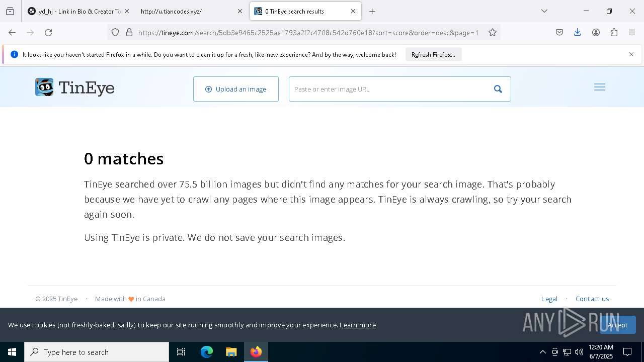Viewport: 644px width, 362px height.
Task: Close the TinEye search results tab
Action: coord(353,11)
